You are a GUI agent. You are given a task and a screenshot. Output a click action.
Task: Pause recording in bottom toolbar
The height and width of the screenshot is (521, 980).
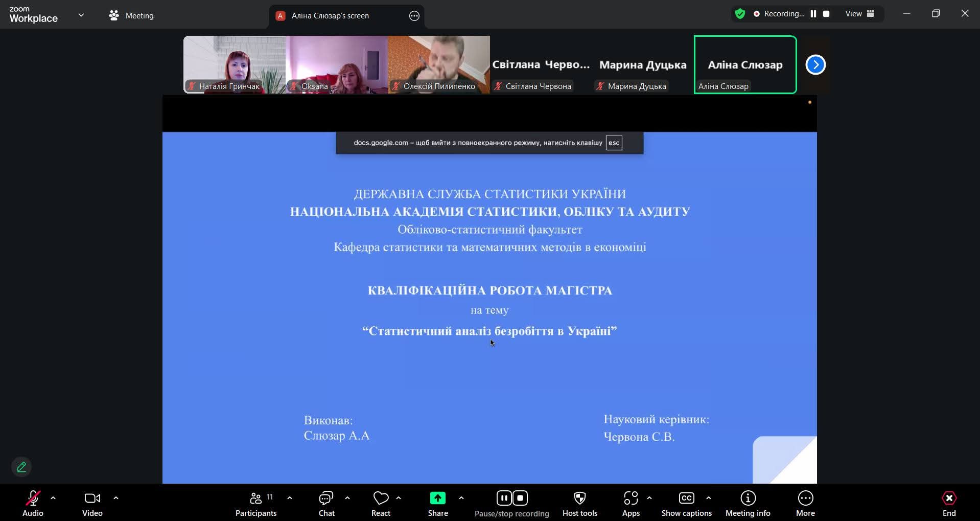(504, 498)
